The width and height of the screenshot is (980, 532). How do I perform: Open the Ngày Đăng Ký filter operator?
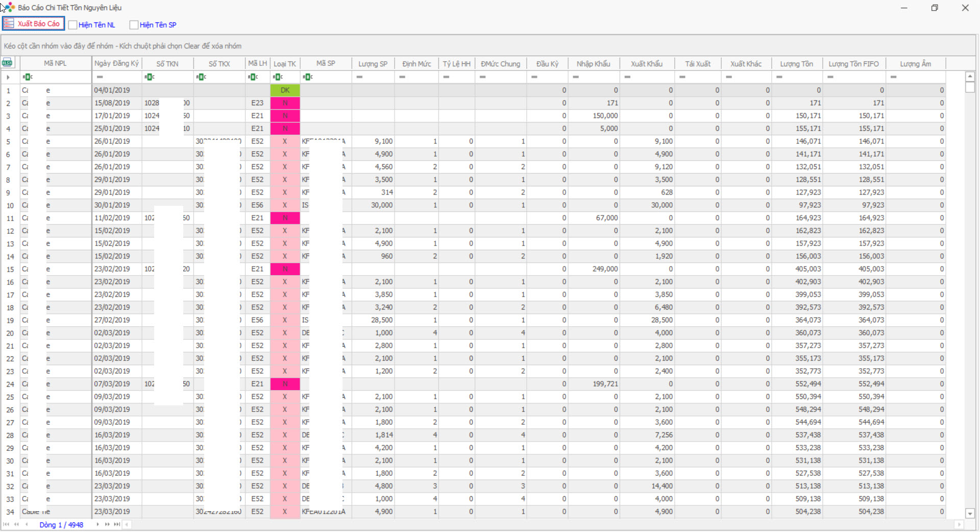100,77
